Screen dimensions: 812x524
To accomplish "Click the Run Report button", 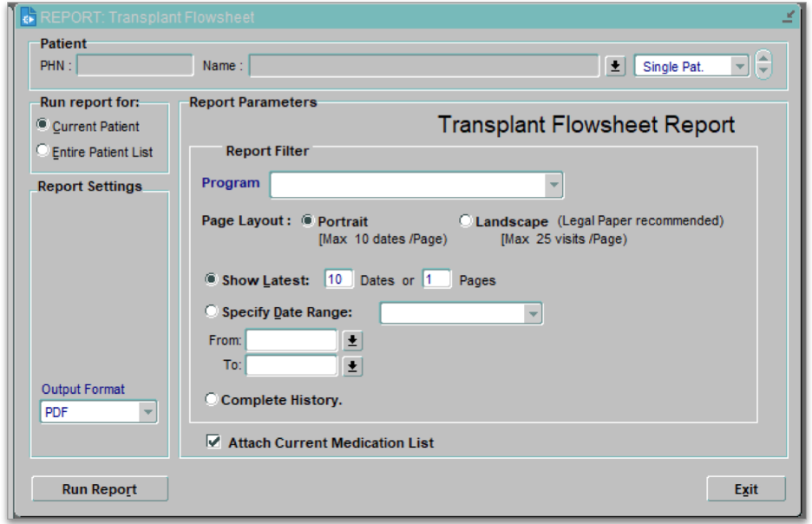I will (99, 489).
